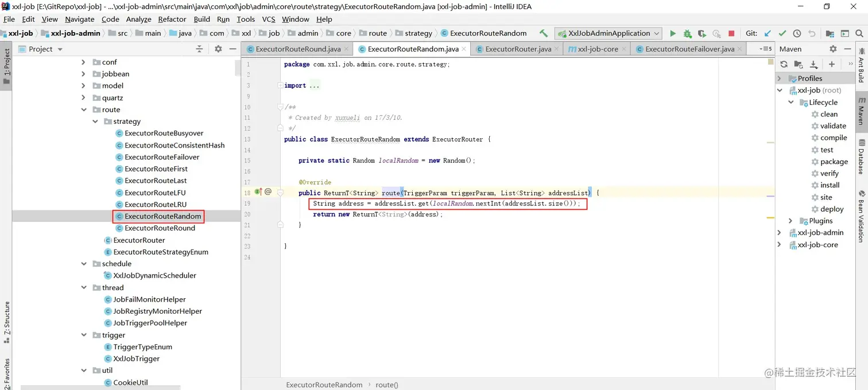The image size is (868, 390).
Task: Update project via Git blue arrow
Action: [x=768, y=33]
